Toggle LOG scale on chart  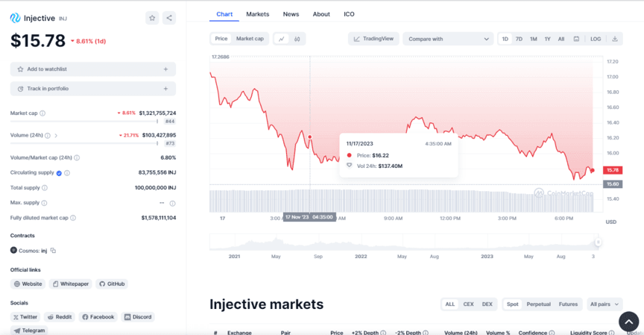(x=596, y=39)
